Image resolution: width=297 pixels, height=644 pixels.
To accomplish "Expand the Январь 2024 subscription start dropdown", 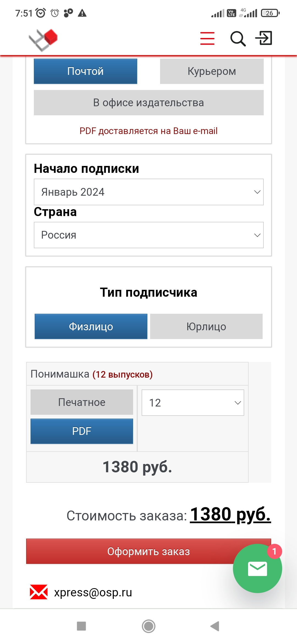I will point(148,192).
